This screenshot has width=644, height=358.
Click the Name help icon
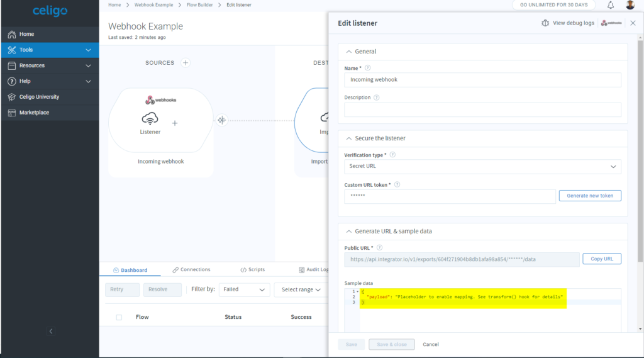[367, 68]
